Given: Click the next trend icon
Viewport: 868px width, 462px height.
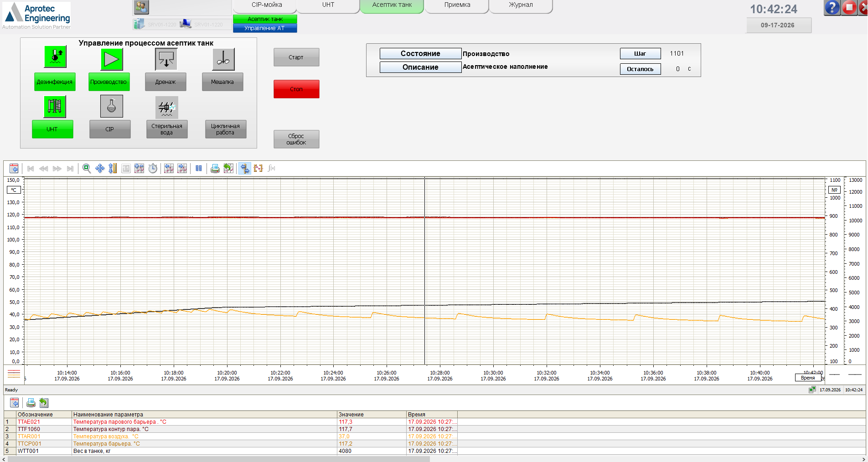Looking at the screenshot, I should point(182,169).
